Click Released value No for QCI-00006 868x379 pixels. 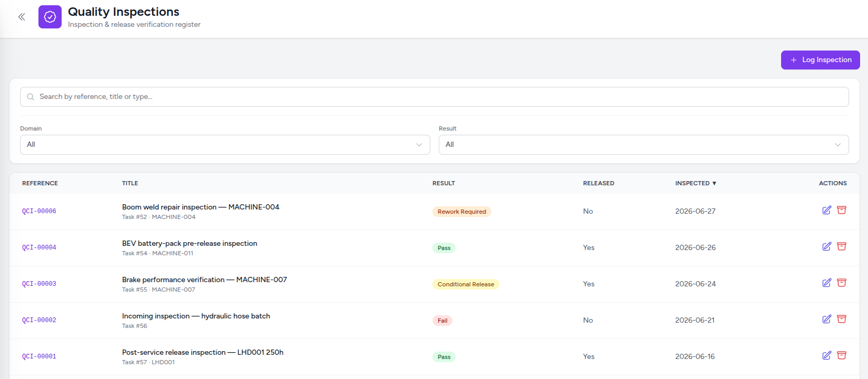588,211
